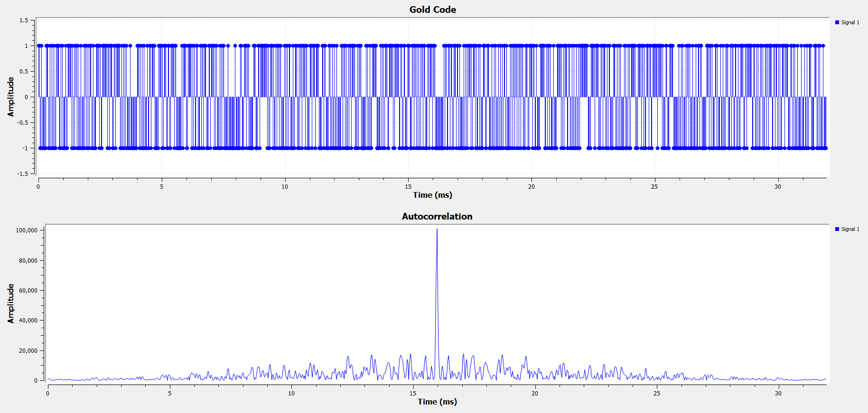Image resolution: width=868 pixels, height=413 pixels.
Task: Click the Time (ms) label under Autocorrelation
Action: [x=437, y=402]
